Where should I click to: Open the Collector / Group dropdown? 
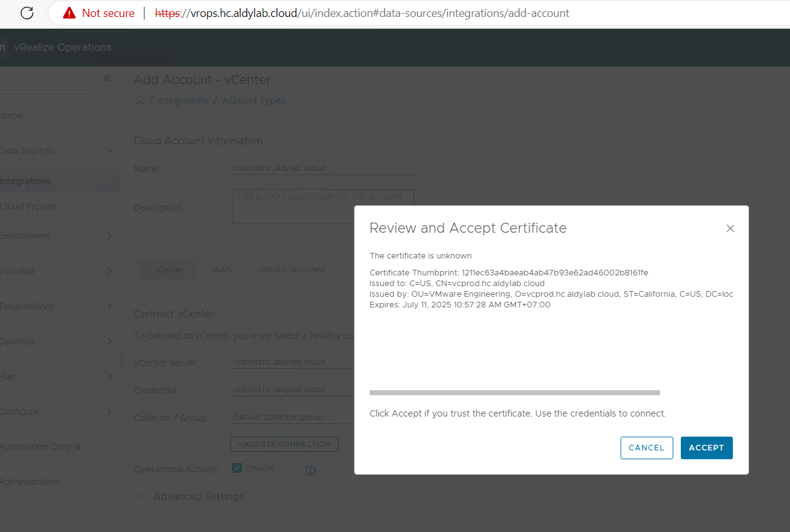(289, 417)
